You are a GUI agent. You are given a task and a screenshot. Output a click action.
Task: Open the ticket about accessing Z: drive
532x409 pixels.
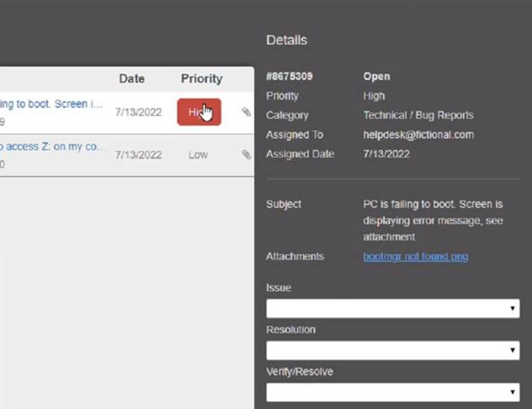tap(52, 147)
